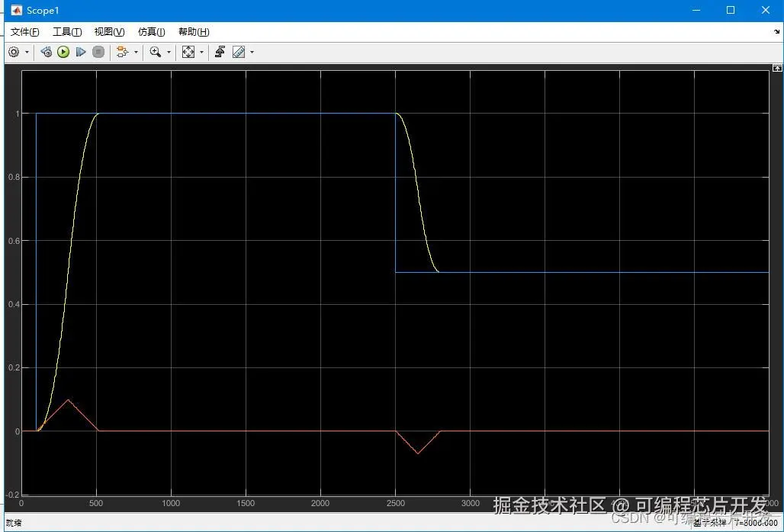Expand the dropdown next to the block highlight icon

point(136,52)
